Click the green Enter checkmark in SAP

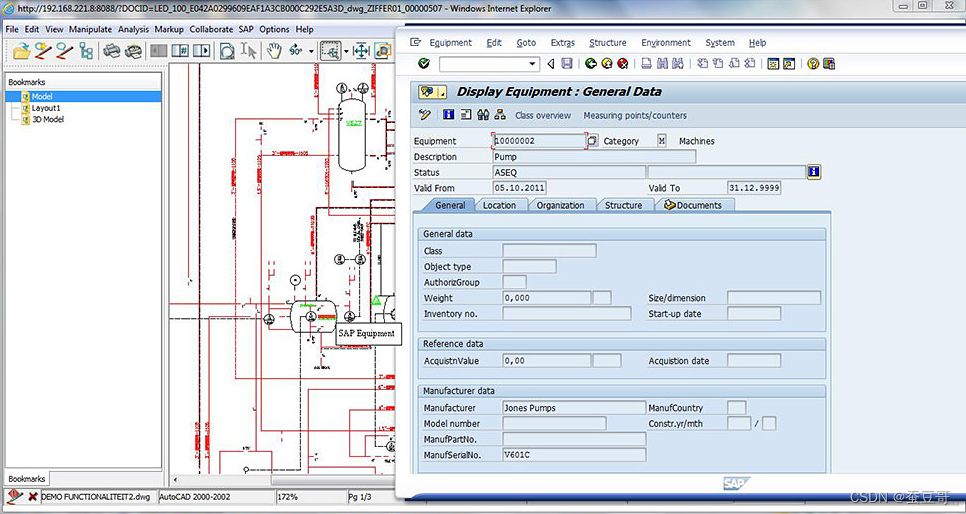tap(423, 63)
